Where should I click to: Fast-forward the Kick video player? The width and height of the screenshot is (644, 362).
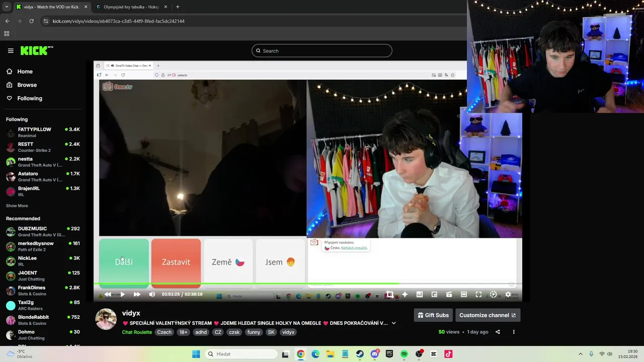(x=137, y=295)
